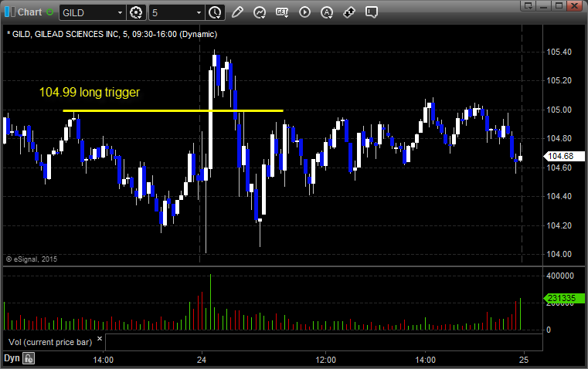Click the GILEAD SCIENCES chart title text
Viewport: 588px width, 369px height.
click(112, 34)
